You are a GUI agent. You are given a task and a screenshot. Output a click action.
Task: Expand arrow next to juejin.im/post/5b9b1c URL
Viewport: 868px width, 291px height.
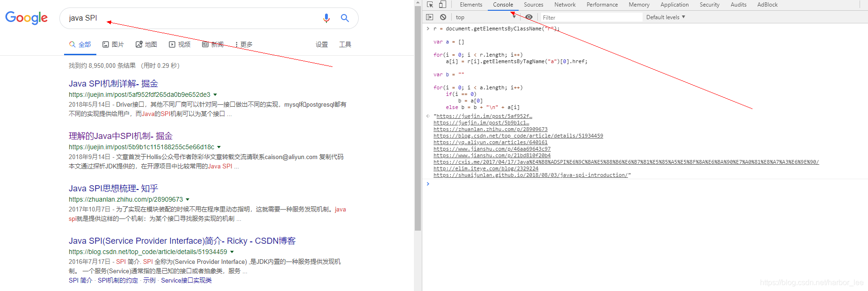click(219, 147)
